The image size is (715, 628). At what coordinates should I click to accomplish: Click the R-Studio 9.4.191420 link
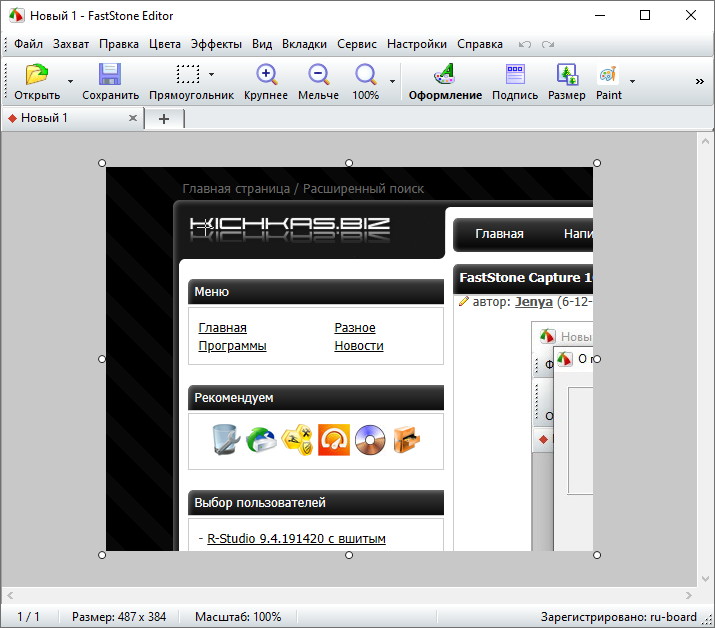(296, 539)
